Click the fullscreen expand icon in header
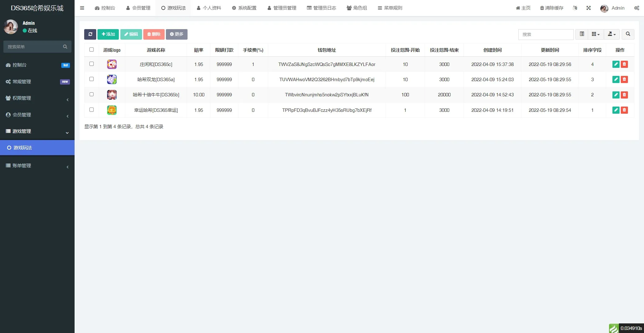 [x=588, y=8]
